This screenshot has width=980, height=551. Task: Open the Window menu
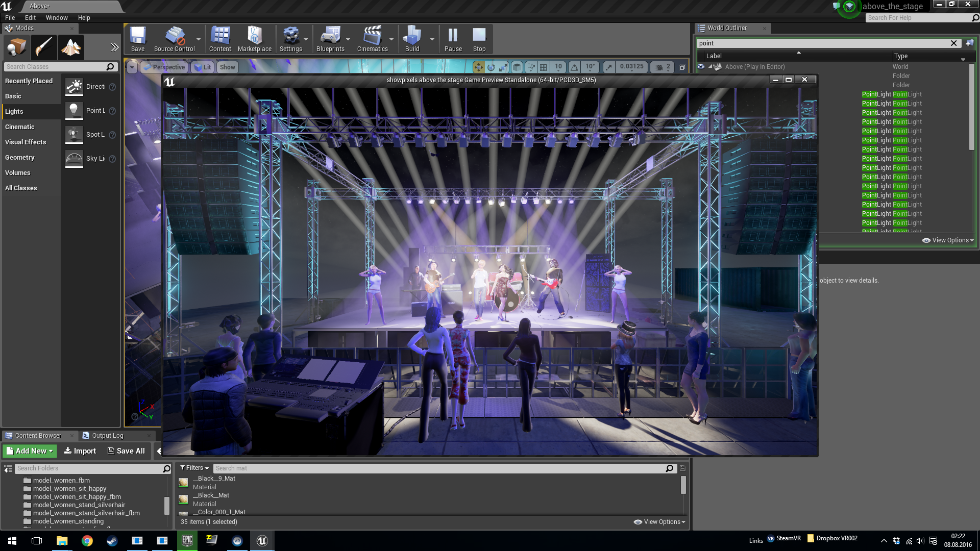[57, 17]
